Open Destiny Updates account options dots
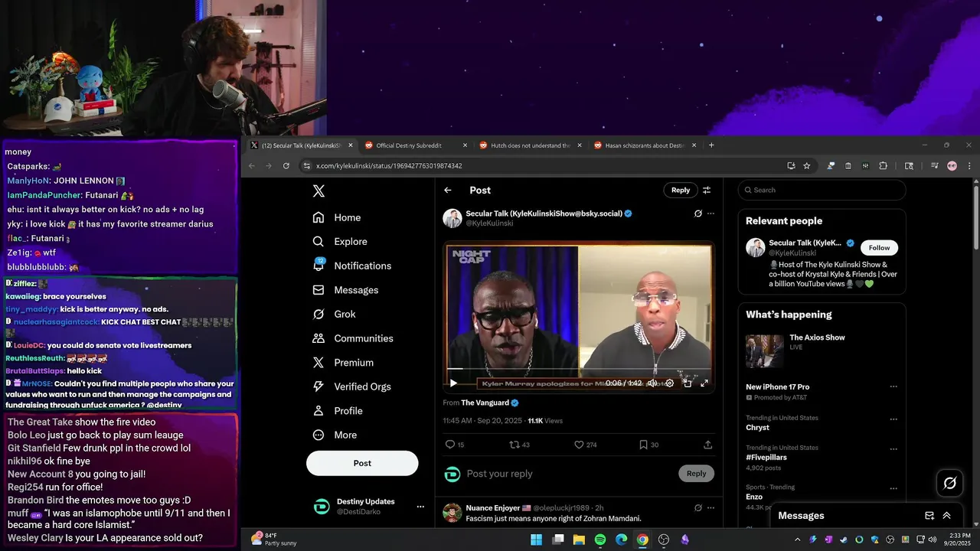 click(x=420, y=507)
